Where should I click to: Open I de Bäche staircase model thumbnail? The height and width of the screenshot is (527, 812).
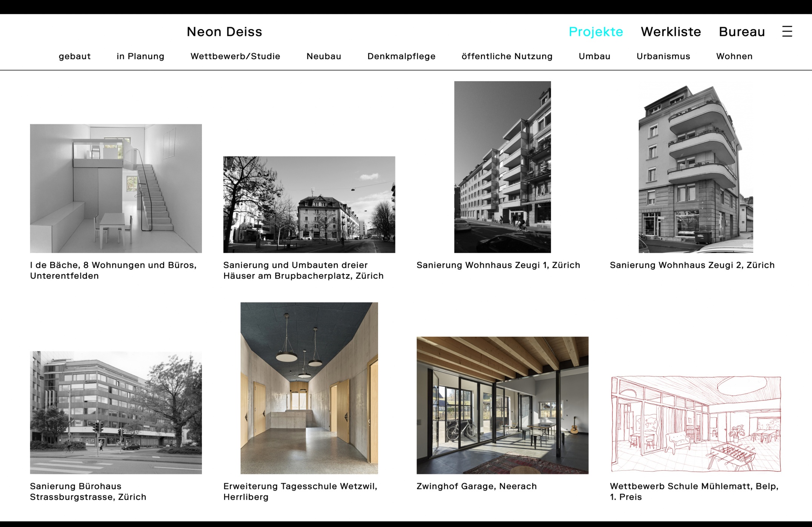click(x=116, y=188)
